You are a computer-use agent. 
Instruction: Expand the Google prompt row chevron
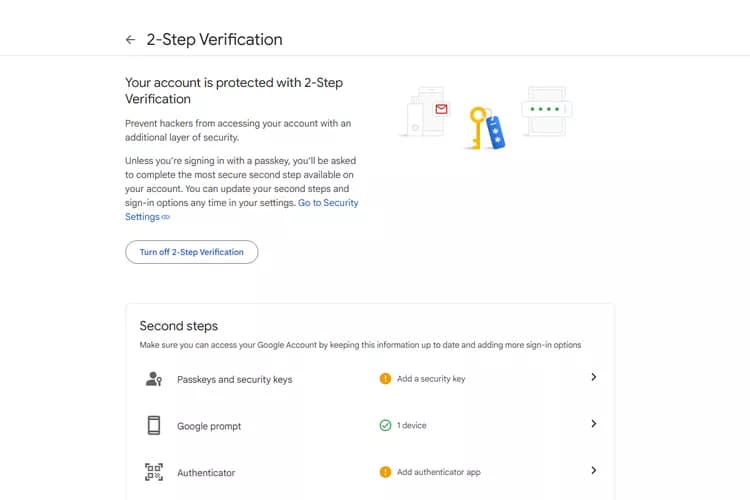[593, 423]
